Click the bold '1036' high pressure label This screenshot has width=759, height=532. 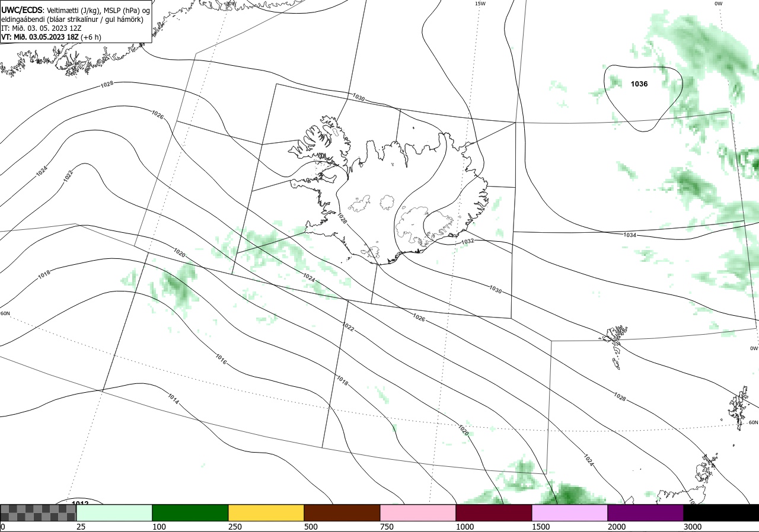[x=639, y=84]
